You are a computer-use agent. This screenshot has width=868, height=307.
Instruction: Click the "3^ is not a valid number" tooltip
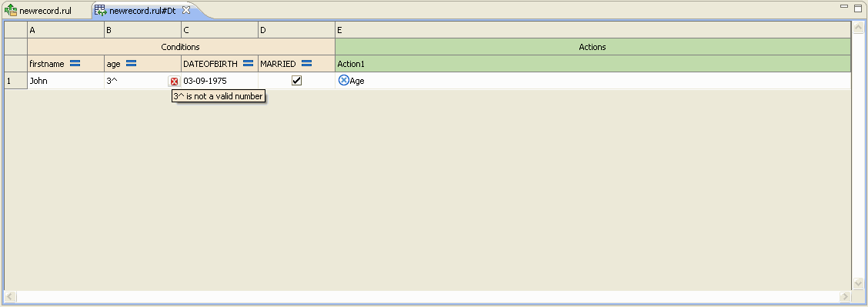(218, 96)
